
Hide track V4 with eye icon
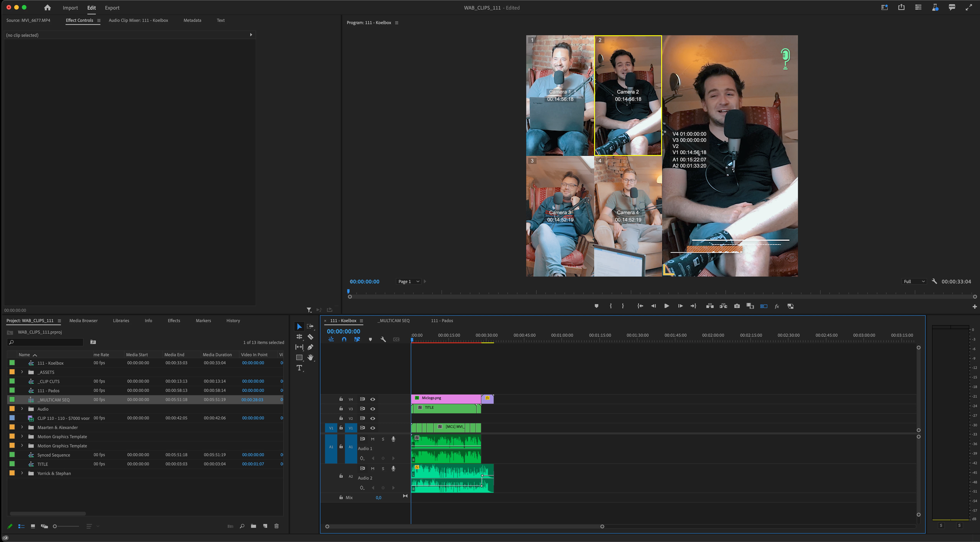click(x=373, y=399)
